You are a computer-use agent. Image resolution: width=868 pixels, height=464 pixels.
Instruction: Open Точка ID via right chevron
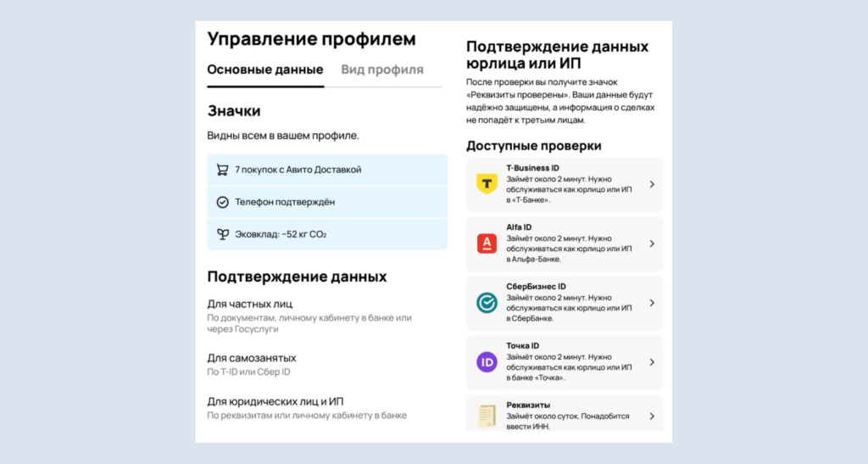coord(651,362)
